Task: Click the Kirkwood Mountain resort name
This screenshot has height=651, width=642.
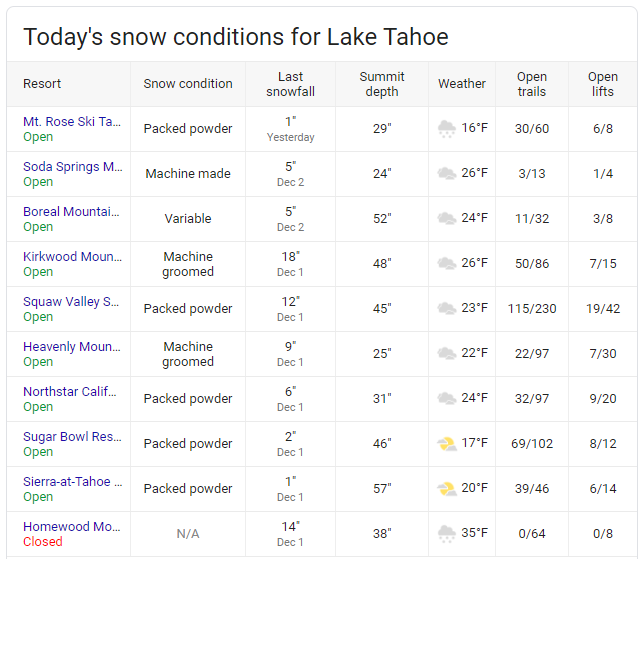Action: pyautogui.click(x=72, y=256)
